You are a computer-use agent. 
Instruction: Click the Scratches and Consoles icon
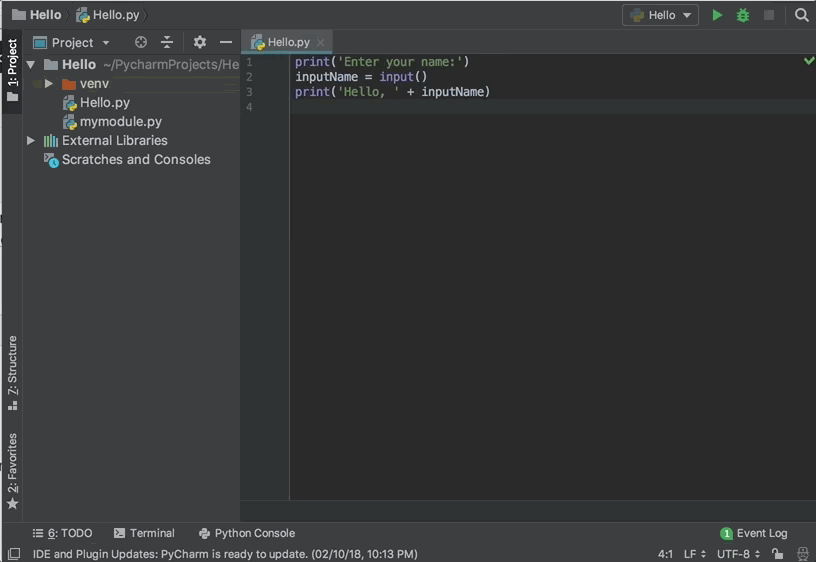tap(51, 160)
